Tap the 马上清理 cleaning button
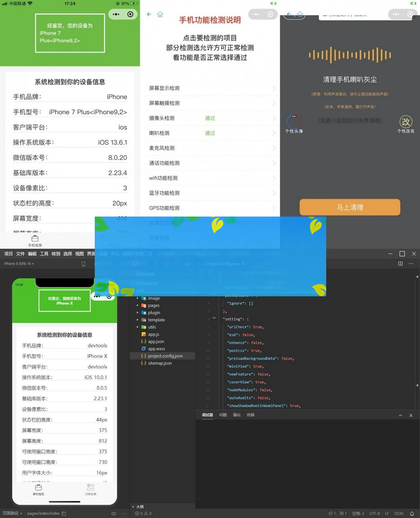420x518 pixels. 350,207
